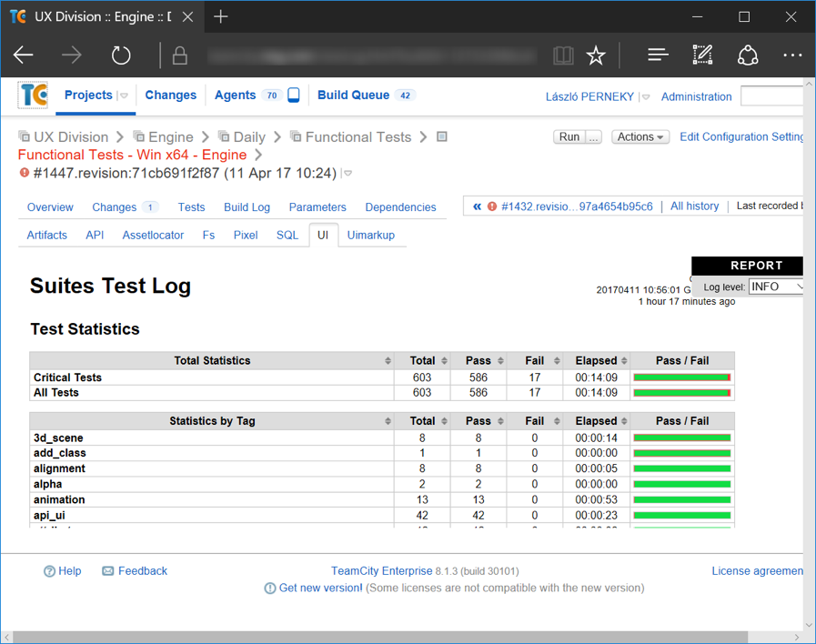816x644 pixels.
Task: Click the REPORT black button
Action: point(747,266)
